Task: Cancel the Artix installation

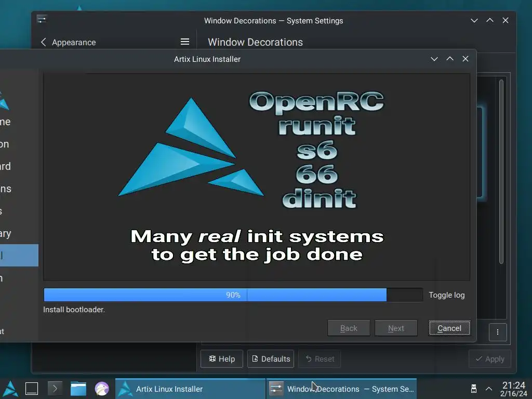Action: (449, 328)
